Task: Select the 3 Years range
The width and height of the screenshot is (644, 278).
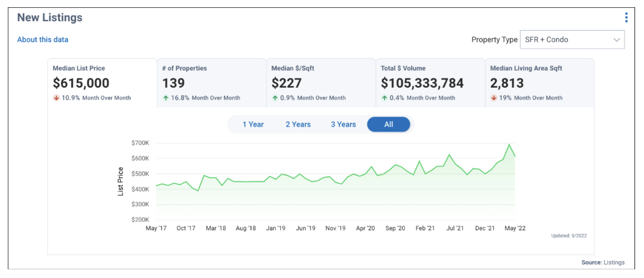Action: pos(343,125)
